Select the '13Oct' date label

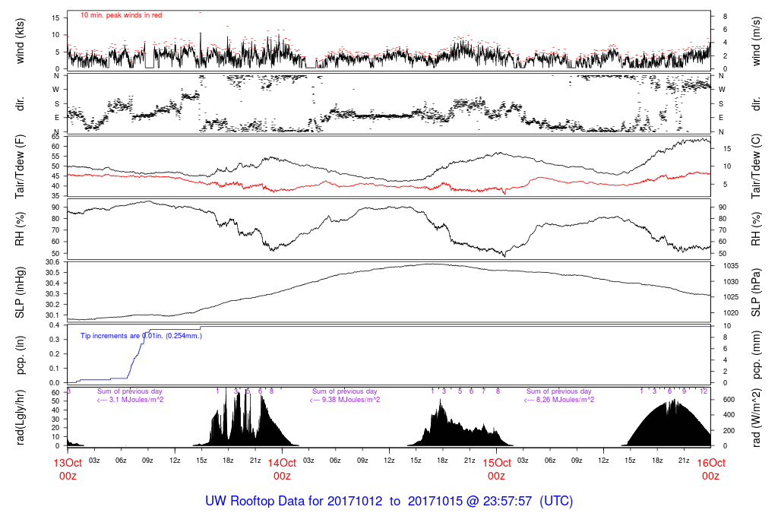tap(68, 463)
